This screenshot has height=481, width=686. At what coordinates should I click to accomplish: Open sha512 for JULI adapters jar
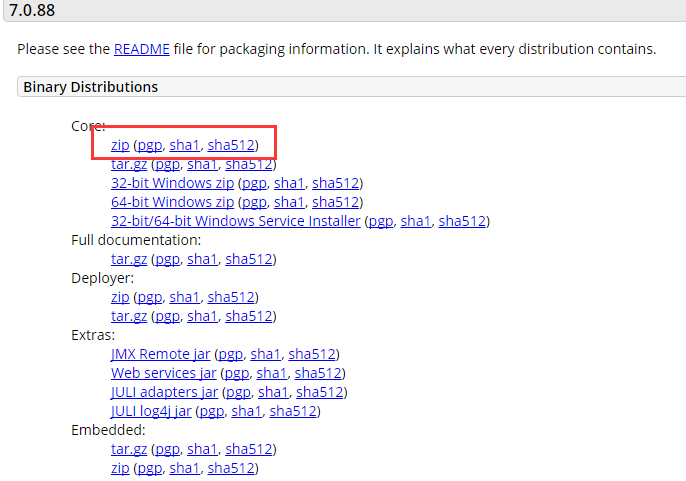point(320,392)
